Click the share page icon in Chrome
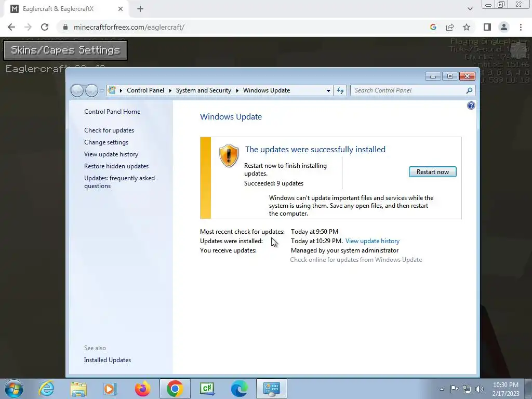The height and width of the screenshot is (399, 532). tap(450, 27)
